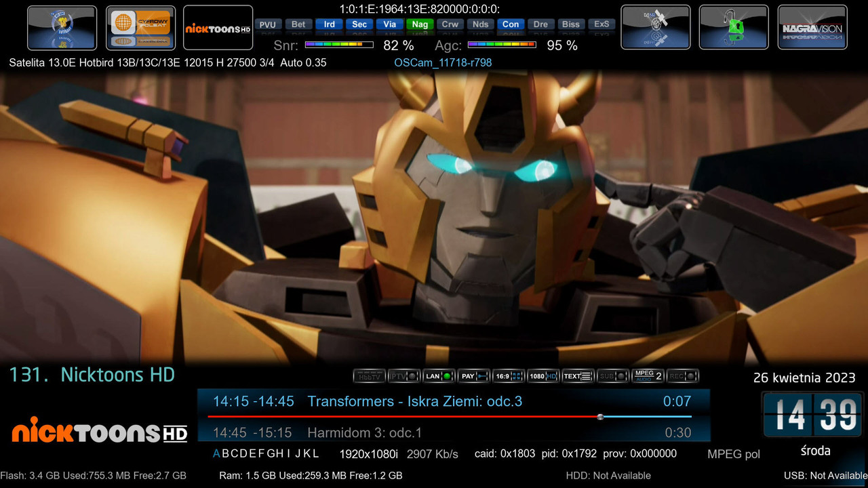Screen dimensions: 868x488
Task: Click the PVU encryption indicator
Action: [x=268, y=24]
